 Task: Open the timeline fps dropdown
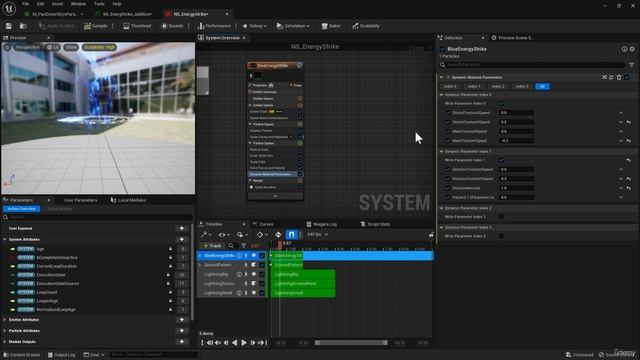pos(318,235)
